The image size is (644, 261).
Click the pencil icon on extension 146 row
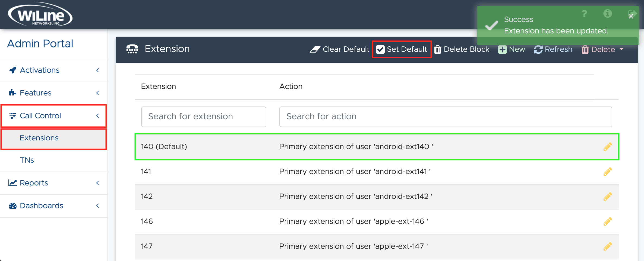click(x=608, y=221)
